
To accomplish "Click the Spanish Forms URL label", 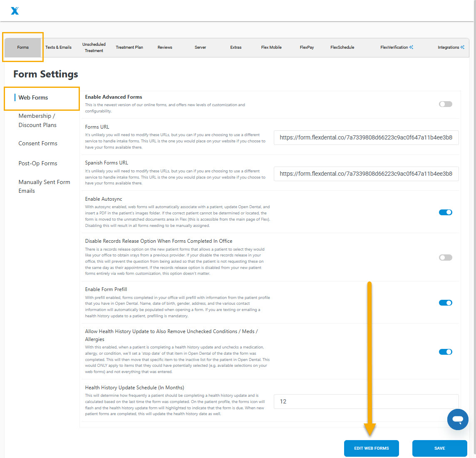I will 107,163.
